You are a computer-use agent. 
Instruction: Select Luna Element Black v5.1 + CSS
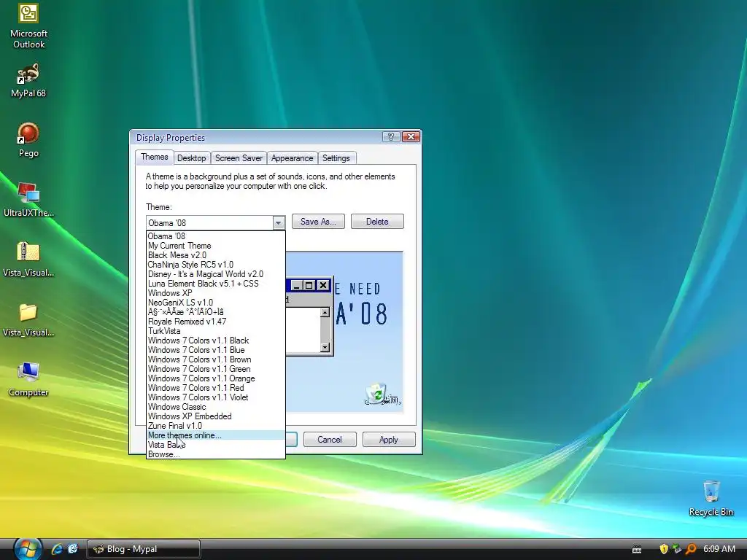(215, 284)
